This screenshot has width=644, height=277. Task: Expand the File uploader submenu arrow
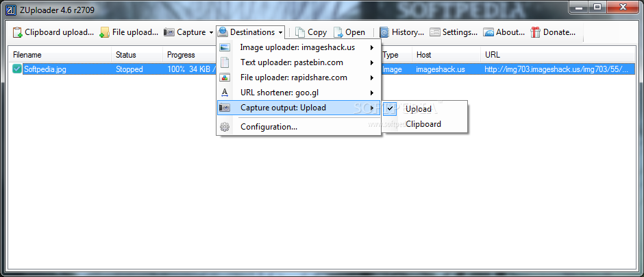[x=372, y=77]
